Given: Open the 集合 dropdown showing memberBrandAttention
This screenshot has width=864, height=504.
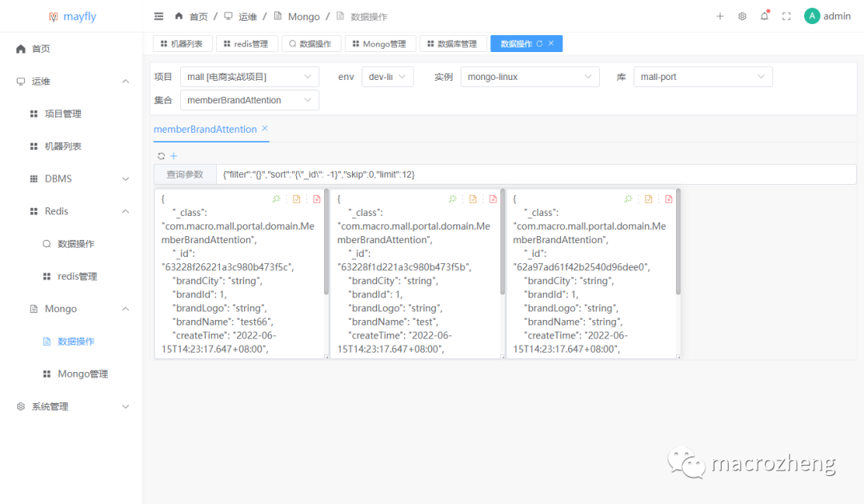Looking at the screenshot, I should pos(249,99).
